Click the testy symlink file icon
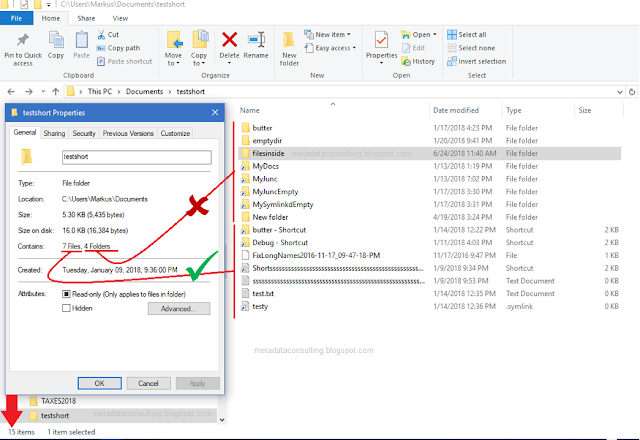This screenshot has height=440, width=640. (x=245, y=306)
